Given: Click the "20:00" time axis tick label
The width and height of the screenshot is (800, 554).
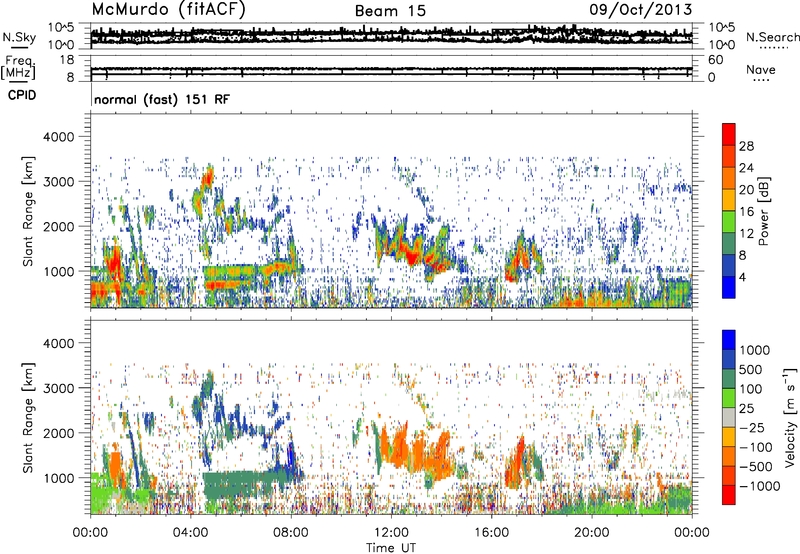Looking at the screenshot, I should tap(591, 533).
